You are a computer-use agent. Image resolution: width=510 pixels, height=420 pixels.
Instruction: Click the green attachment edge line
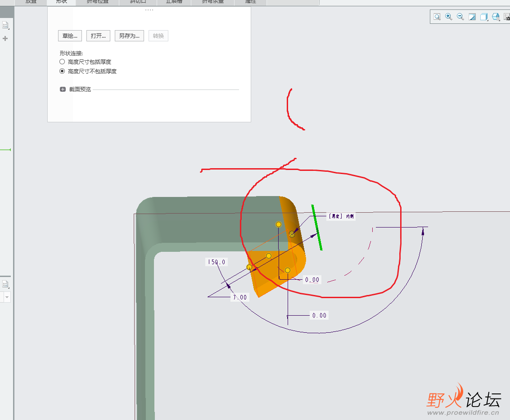(x=317, y=228)
